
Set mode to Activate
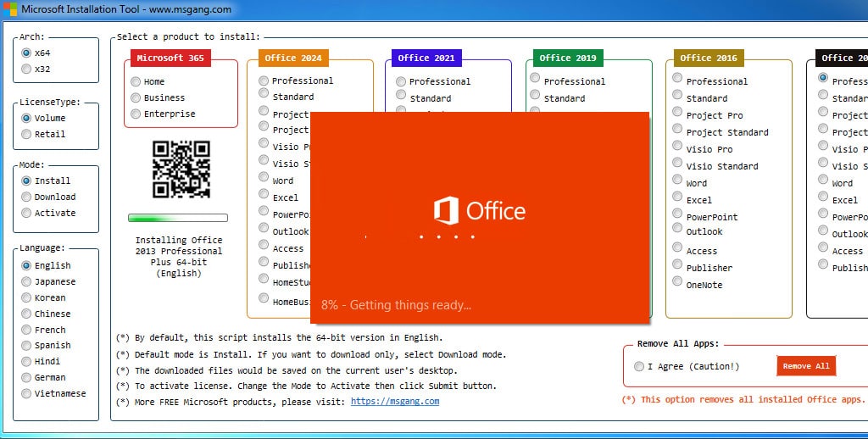(x=26, y=213)
